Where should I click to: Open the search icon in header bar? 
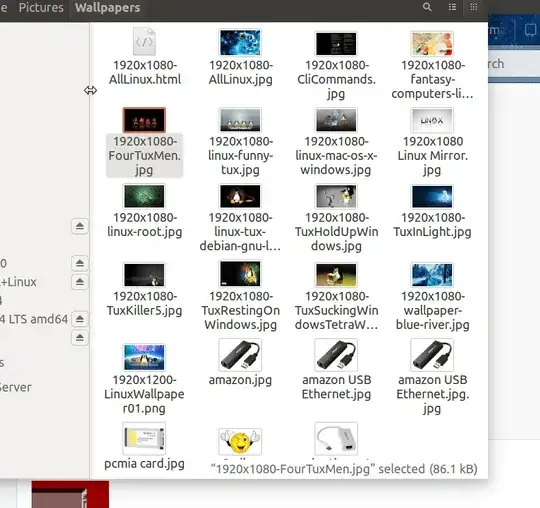pyautogui.click(x=427, y=7)
